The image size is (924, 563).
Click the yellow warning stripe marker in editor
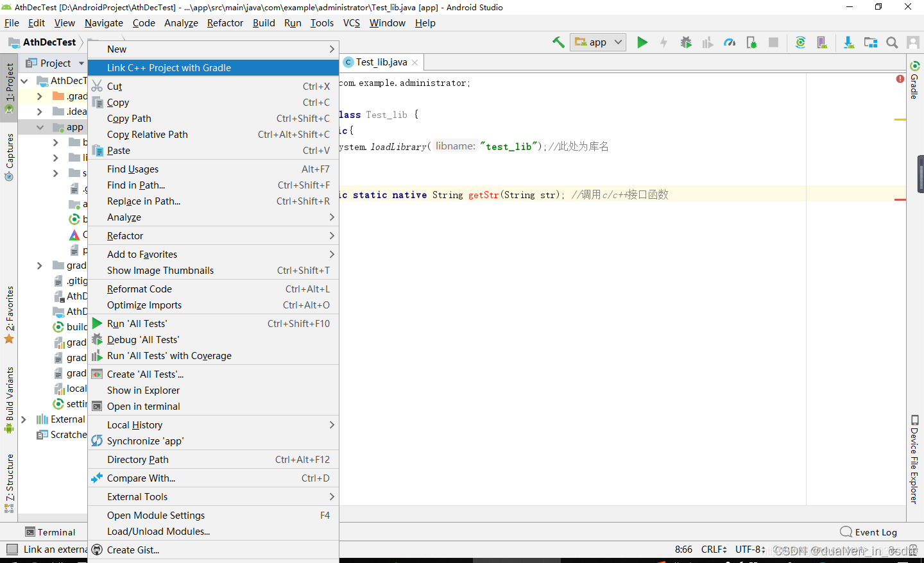tap(900, 120)
